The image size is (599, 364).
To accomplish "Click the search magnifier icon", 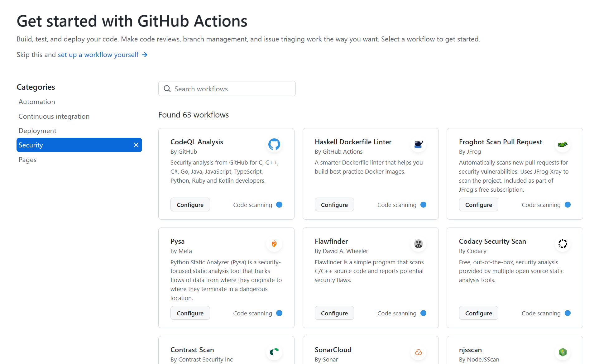I will pos(167,89).
